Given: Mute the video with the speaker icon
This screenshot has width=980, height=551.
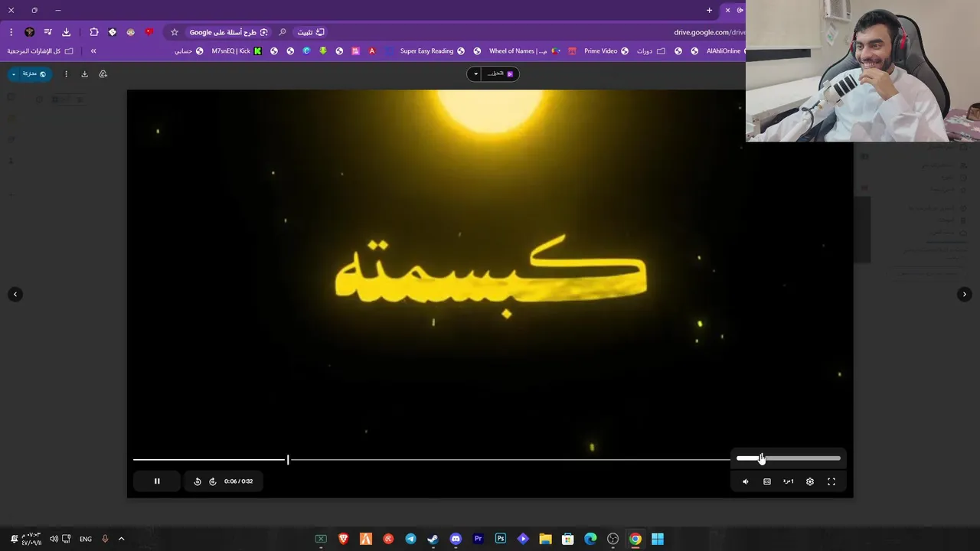Looking at the screenshot, I should pos(746,481).
